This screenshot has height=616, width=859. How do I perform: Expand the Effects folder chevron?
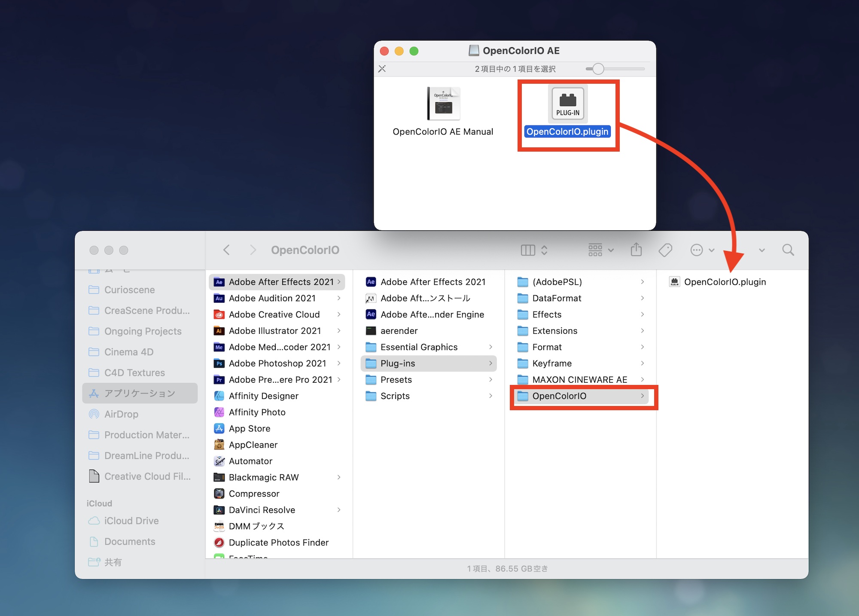642,314
